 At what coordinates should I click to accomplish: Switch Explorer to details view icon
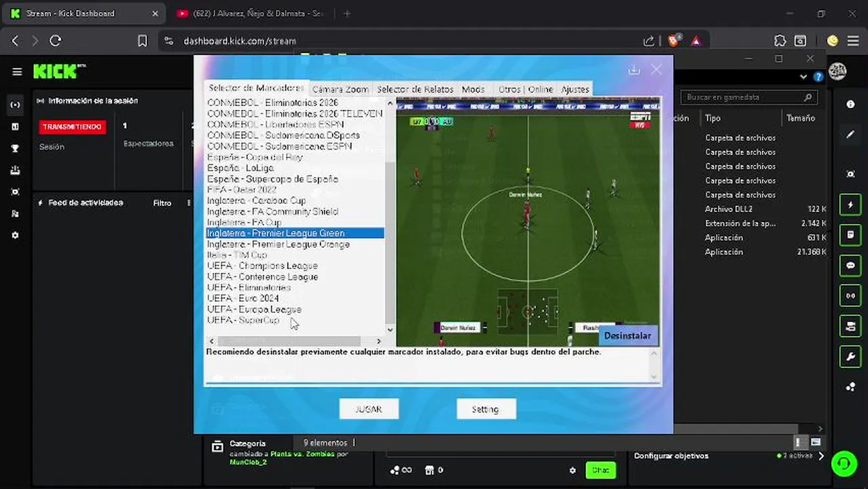point(801,442)
